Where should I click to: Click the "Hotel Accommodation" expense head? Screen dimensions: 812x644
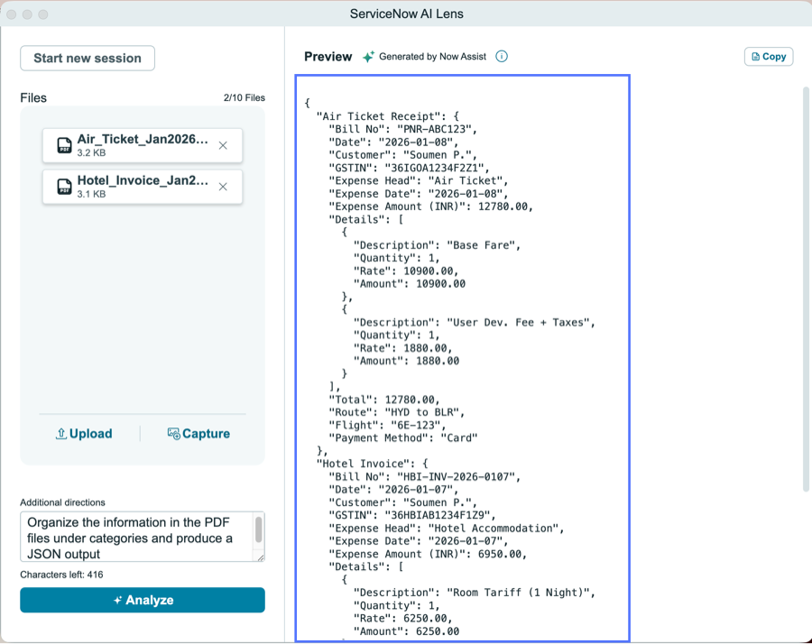494,528
